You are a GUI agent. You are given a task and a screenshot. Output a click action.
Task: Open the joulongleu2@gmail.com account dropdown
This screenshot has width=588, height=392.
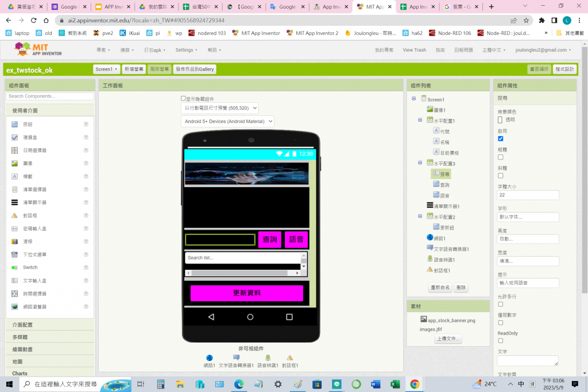[543, 50]
